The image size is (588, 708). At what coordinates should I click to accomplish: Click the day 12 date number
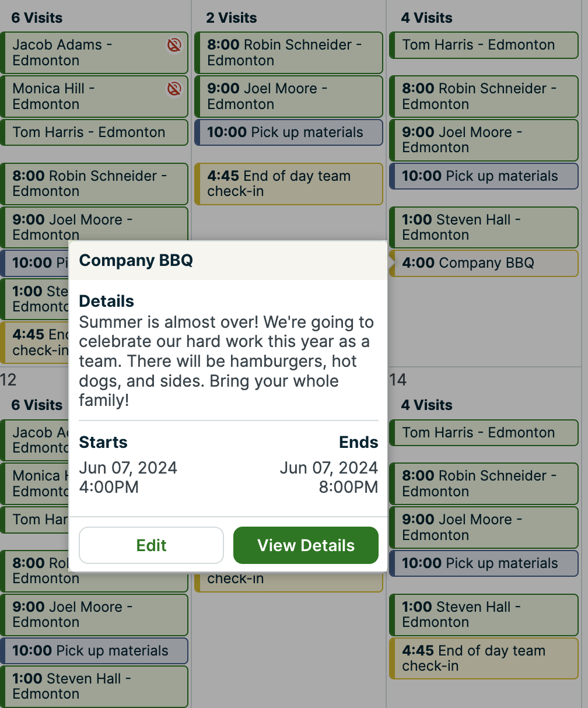point(8,380)
